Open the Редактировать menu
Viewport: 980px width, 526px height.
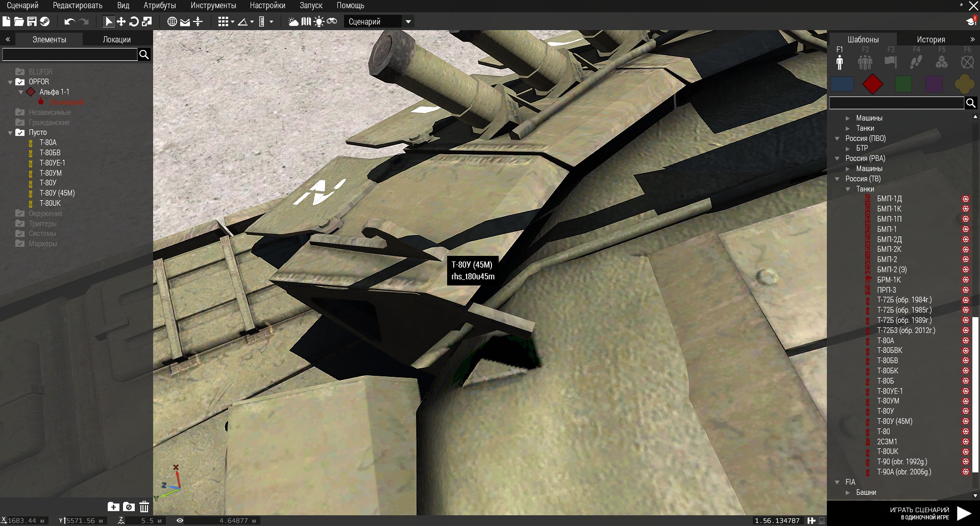tap(78, 6)
